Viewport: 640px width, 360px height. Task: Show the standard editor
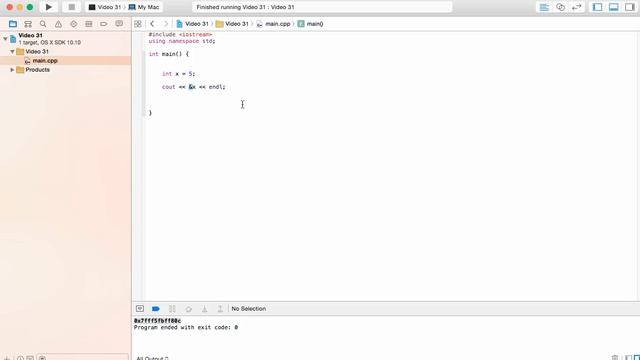click(544, 7)
